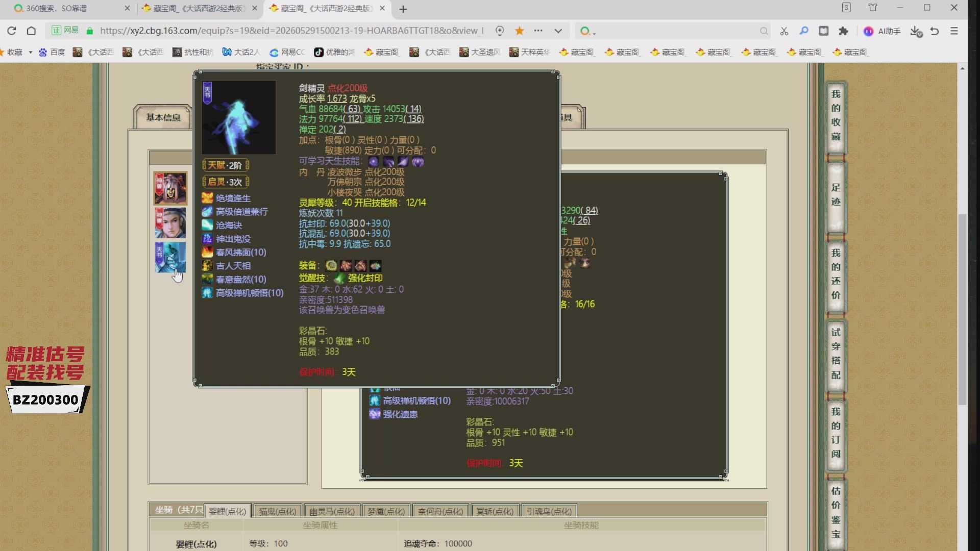The image size is (980, 551).
Task: Open the search engine selector dropdown
Action: pos(588,31)
